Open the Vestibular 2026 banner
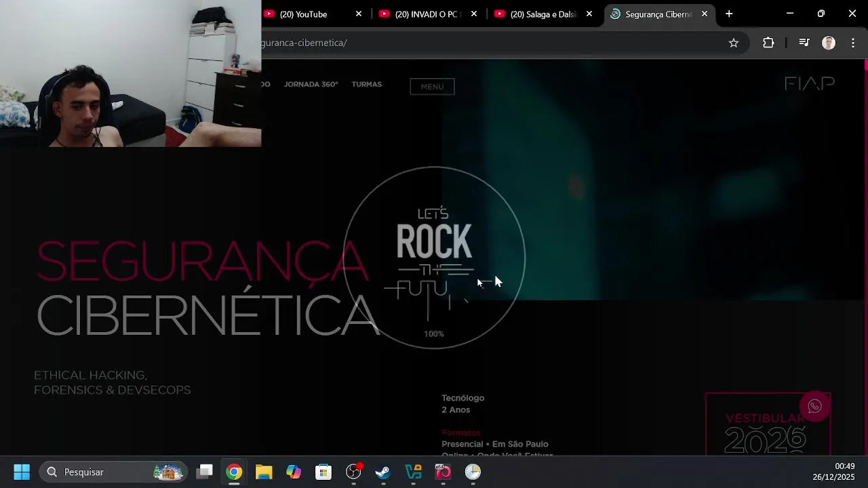The width and height of the screenshot is (868, 488). click(x=768, y=425)
